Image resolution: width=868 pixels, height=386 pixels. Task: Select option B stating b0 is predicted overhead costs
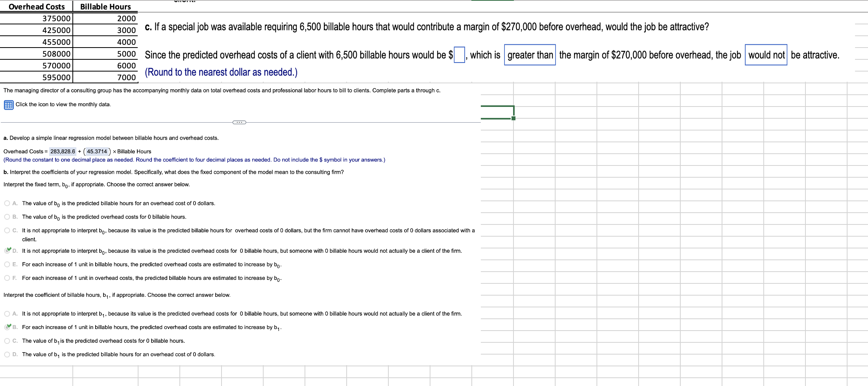coord(7,217)
